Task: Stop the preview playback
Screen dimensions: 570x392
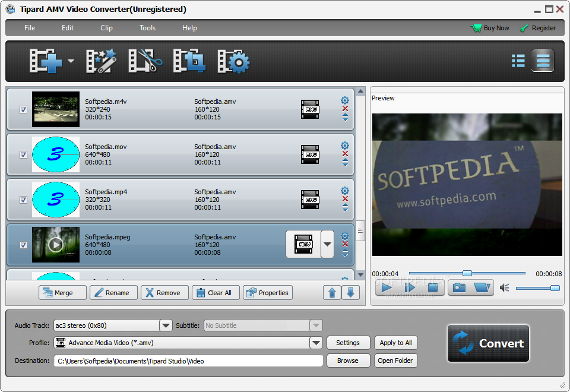Action: 433,287
